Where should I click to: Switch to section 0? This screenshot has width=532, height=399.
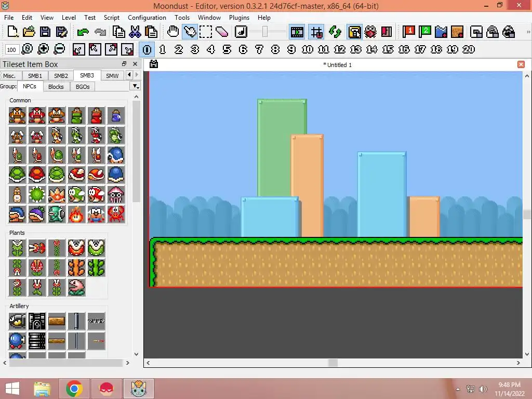(x=147, y=49)
